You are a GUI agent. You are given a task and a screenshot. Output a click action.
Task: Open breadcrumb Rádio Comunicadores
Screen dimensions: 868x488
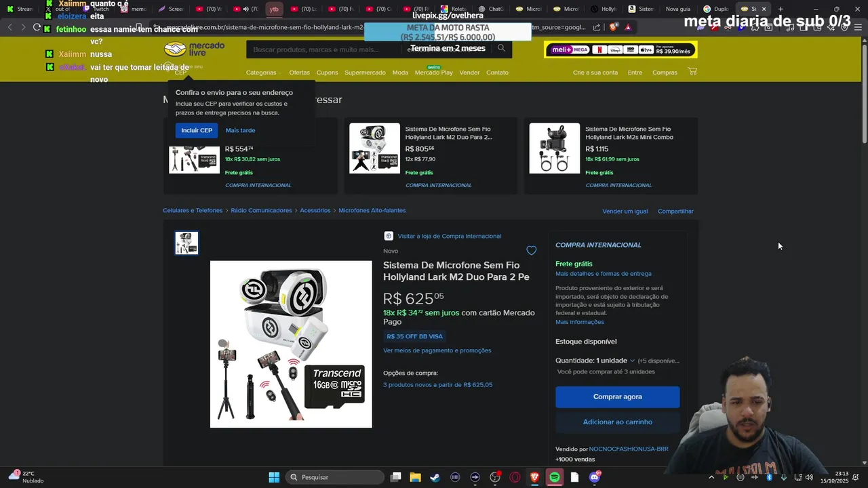pyautogui.click(x=261, y=210)
